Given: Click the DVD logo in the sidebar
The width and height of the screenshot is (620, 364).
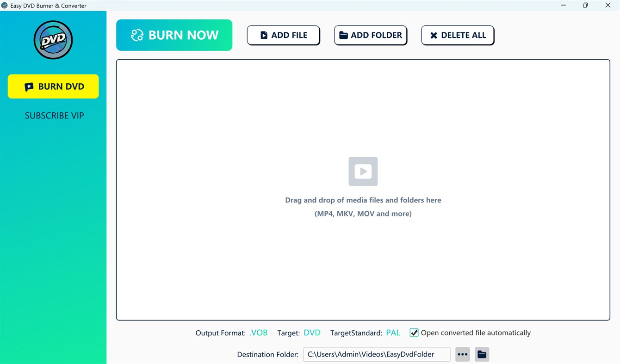Looking at the screenshot, I should 53,40.
